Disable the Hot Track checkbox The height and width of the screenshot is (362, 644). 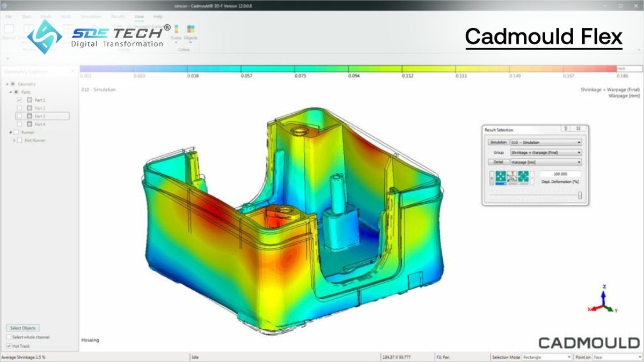click(9, 345)
